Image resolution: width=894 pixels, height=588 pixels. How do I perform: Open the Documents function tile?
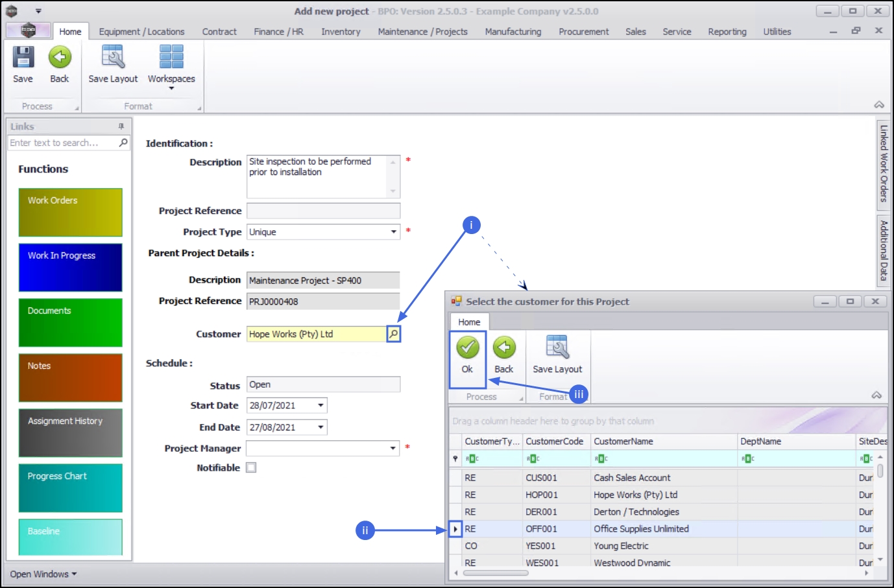(70, 322)
